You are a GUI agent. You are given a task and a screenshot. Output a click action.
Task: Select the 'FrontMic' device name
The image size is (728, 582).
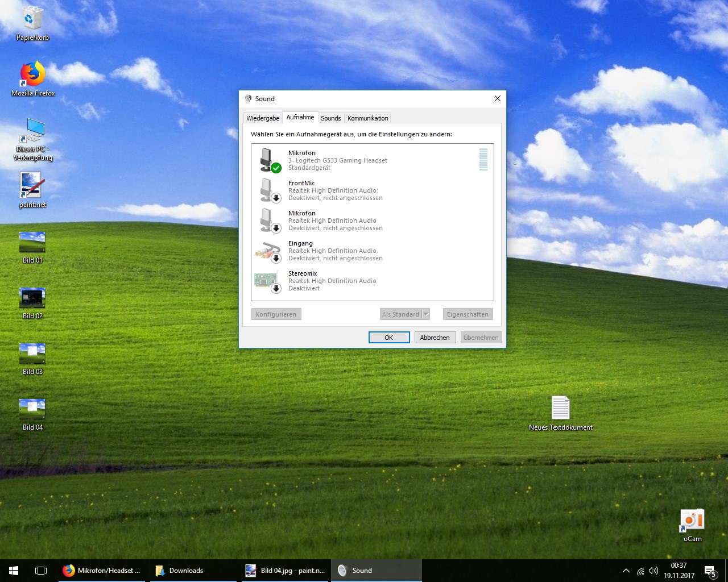(x=301, y=183)
